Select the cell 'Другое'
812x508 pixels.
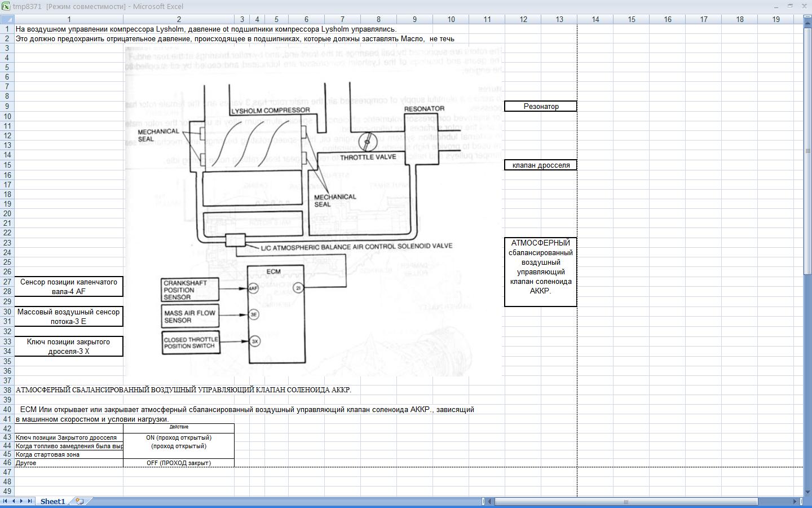pyautogui.click(x=69, y=463)
